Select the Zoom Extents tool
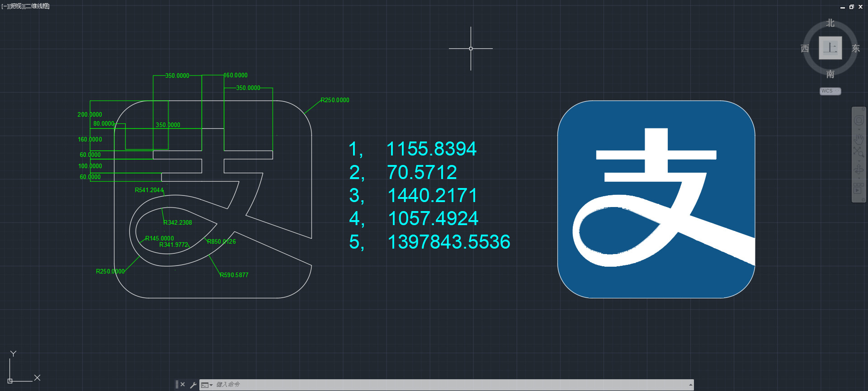The image size is (868, 391). coord(859,152)
